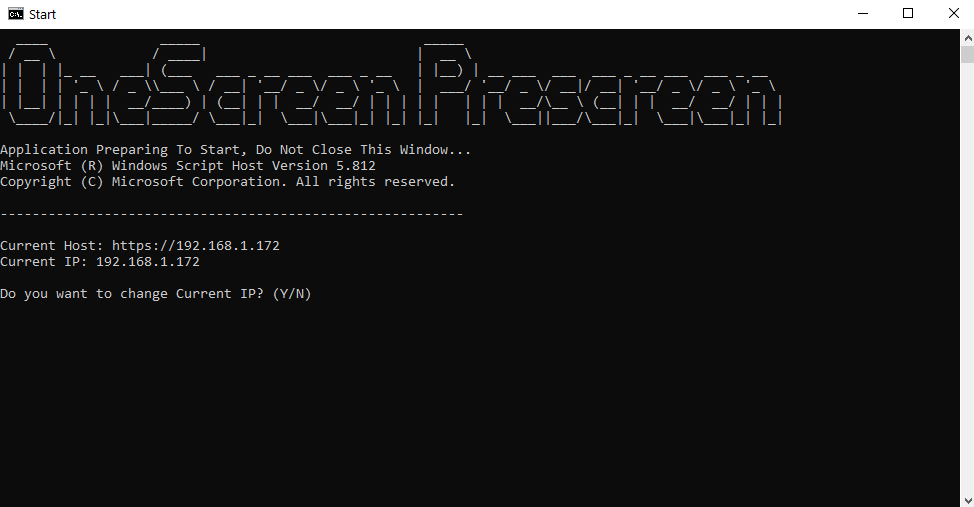Click the Windows Script Host Version 5.812 line

click(188, 166)
